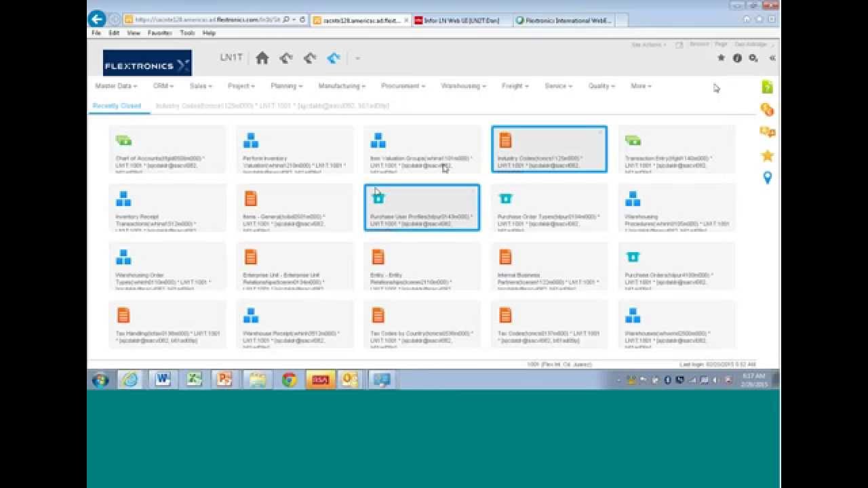Open browser Favorites menu
Screen dimensions: 868x488
[x=160, y=33]
